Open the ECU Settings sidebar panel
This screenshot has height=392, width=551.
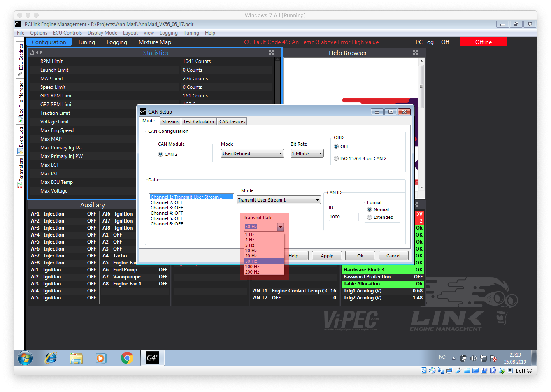(21, 59)
